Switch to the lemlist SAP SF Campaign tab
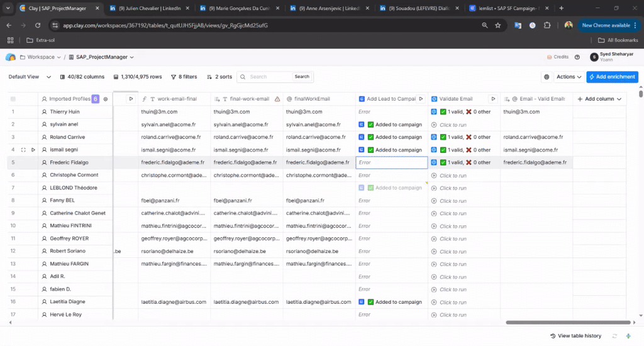Viewport: 644px width, 346px height. 508,8
